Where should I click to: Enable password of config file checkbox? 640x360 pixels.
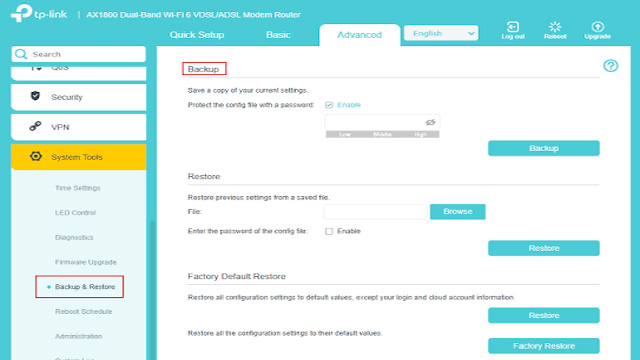329,231
